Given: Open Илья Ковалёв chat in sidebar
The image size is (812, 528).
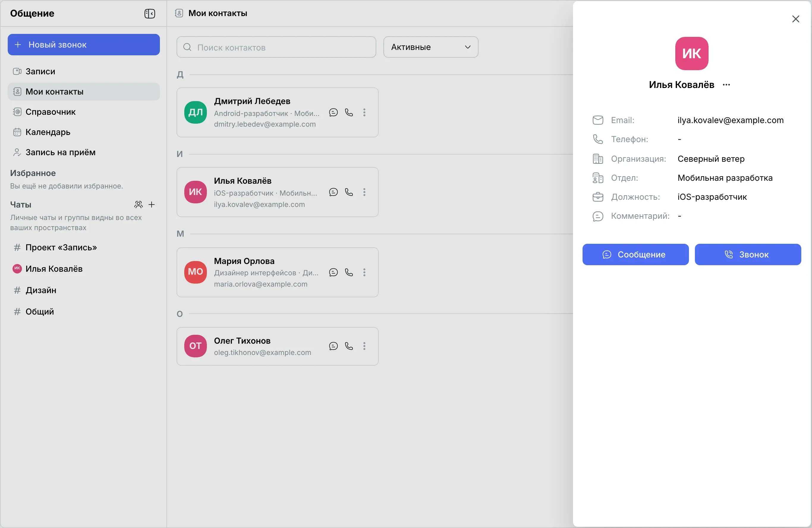Looking at the screenshot, I should (84, 268).
